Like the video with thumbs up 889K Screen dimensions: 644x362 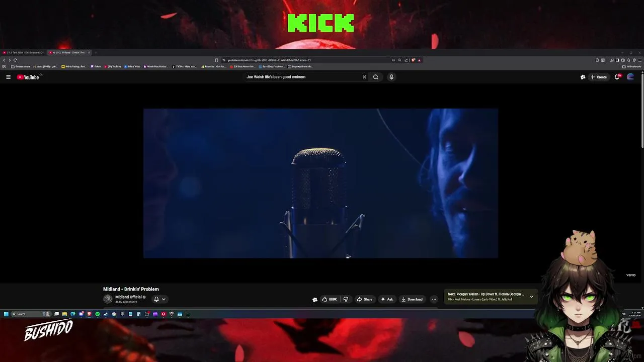click(x=330, y=299)
